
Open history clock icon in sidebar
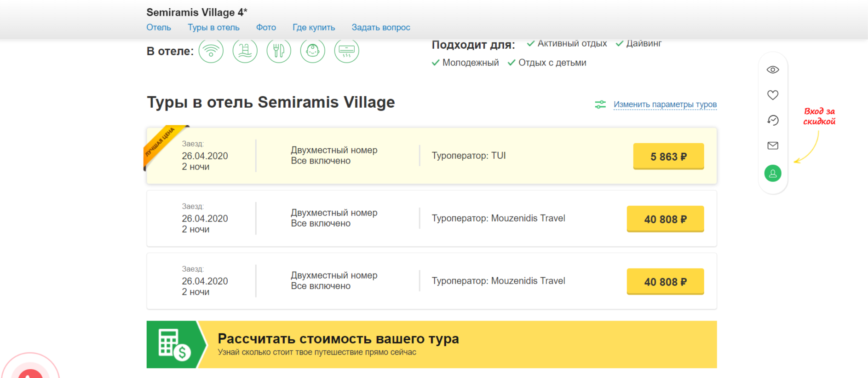773,120
